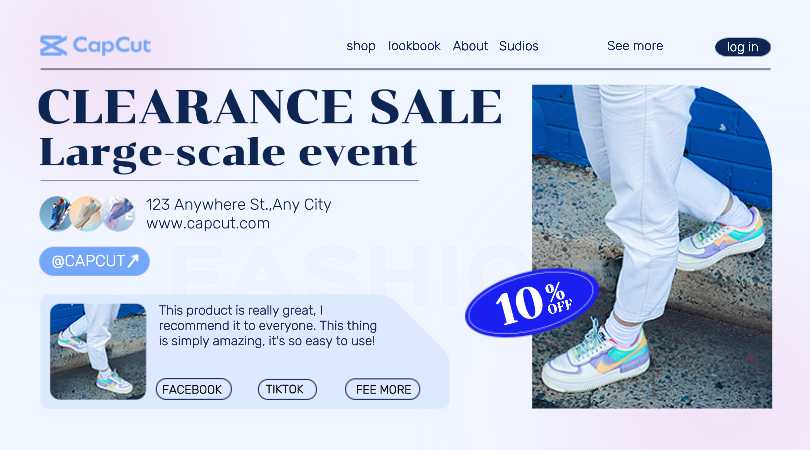
Task: Click the log in button
Action: pos(743,47)
